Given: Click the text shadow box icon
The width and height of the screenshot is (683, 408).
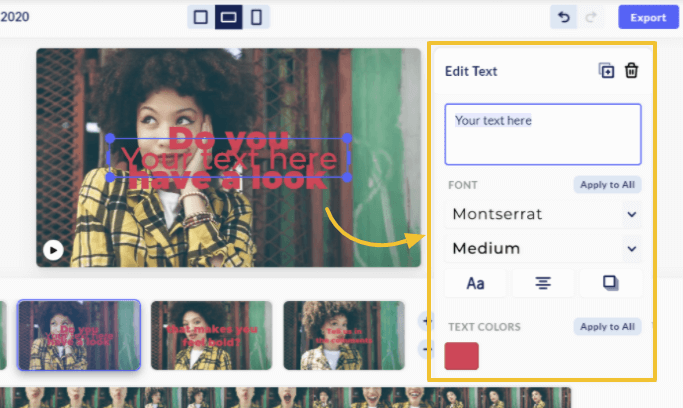Looking at the screenshot, I should [610, 283].
